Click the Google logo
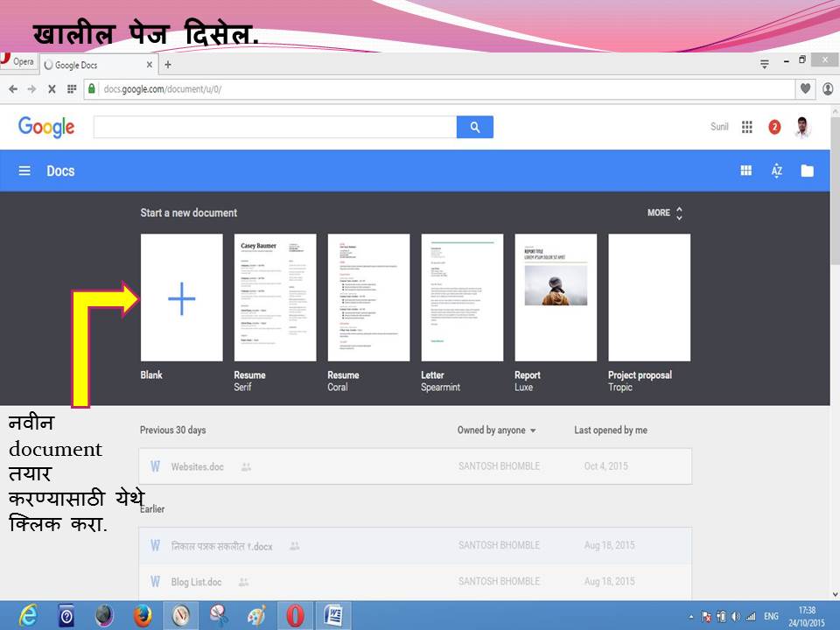The image size is (840, 630). pos(46,127)
